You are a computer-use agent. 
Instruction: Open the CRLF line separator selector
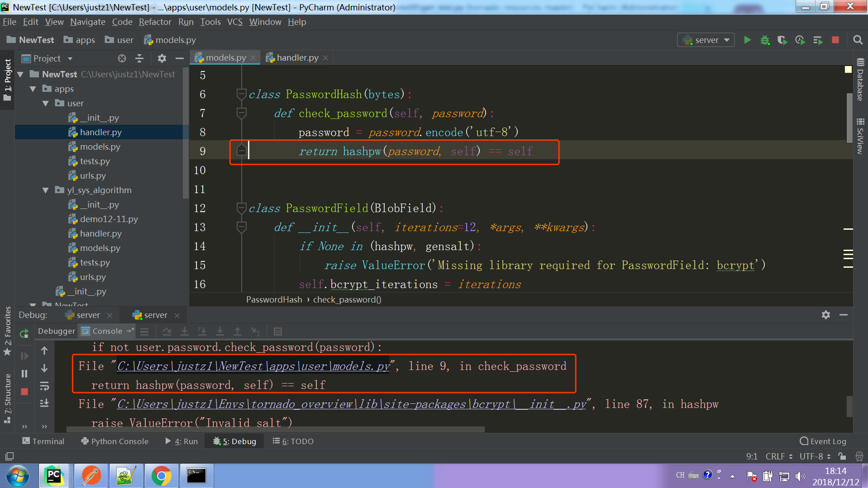coord(778,456)
